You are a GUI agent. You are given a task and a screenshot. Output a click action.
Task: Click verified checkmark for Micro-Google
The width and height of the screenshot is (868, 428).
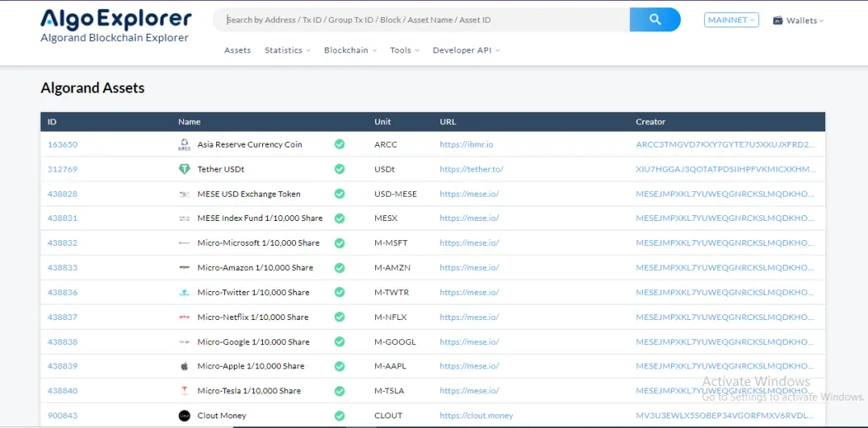[340, 342]
